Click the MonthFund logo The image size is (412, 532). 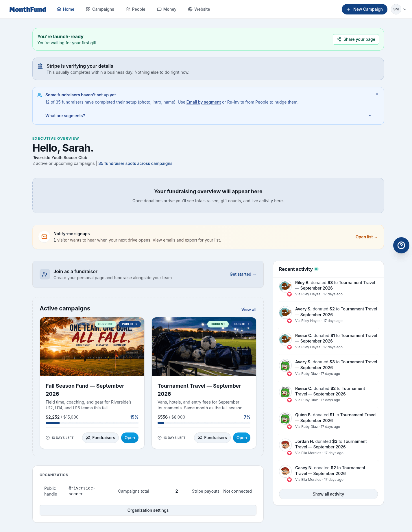point(28,9)
